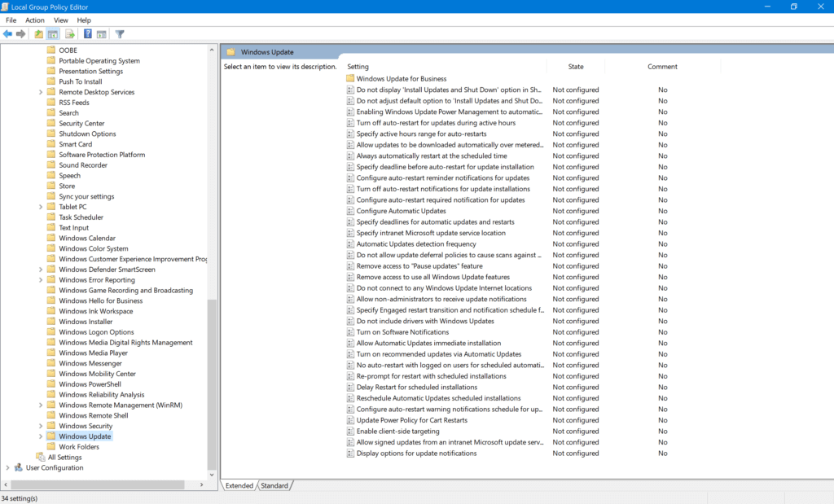This screenshot has height=504, width=834.
Task: Click tree pane vertical scrollbar thumb
Action: (x=212, y=385)
